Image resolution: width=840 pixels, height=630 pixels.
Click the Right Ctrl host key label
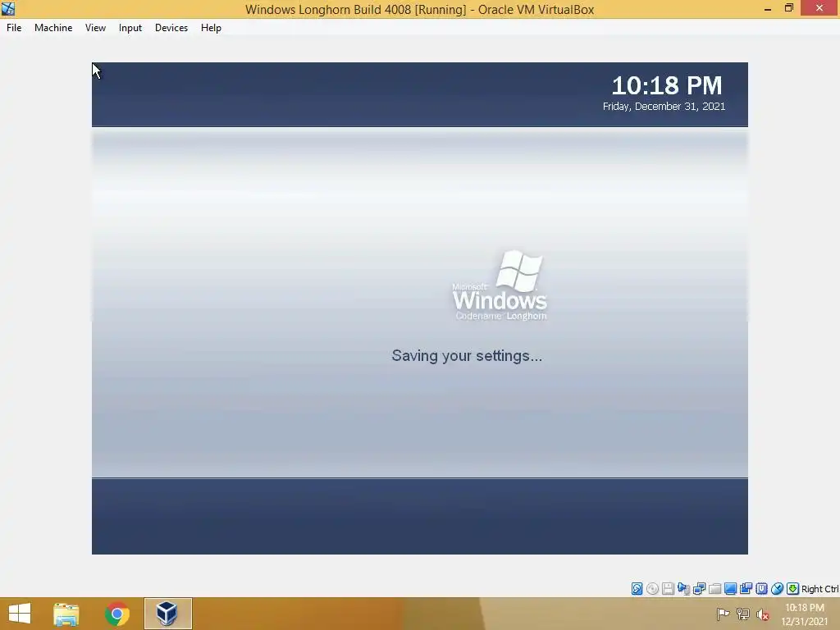(819, 589)
